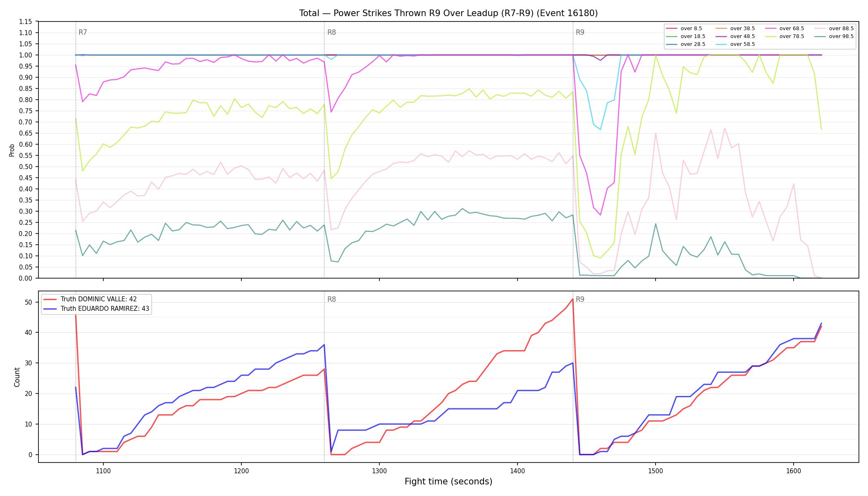Click the 1100 tick label on x-axis
Image resolution: width=868 pixels, height=496 pixels.
pos(103,470)
